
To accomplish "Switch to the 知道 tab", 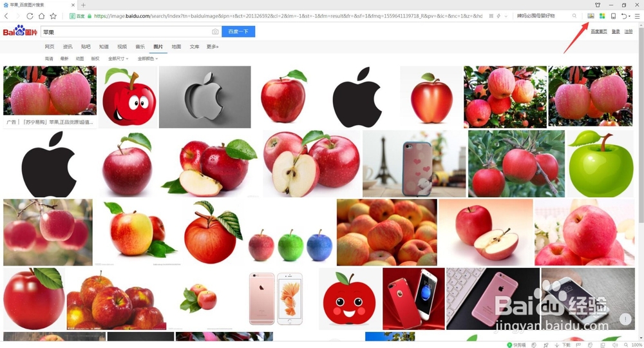I will click(104, 47).
